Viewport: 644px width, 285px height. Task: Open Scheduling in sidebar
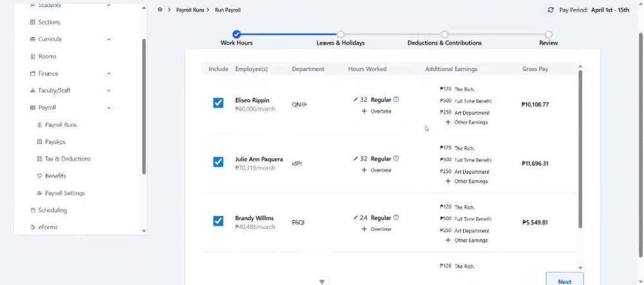(x=52, y=210)
